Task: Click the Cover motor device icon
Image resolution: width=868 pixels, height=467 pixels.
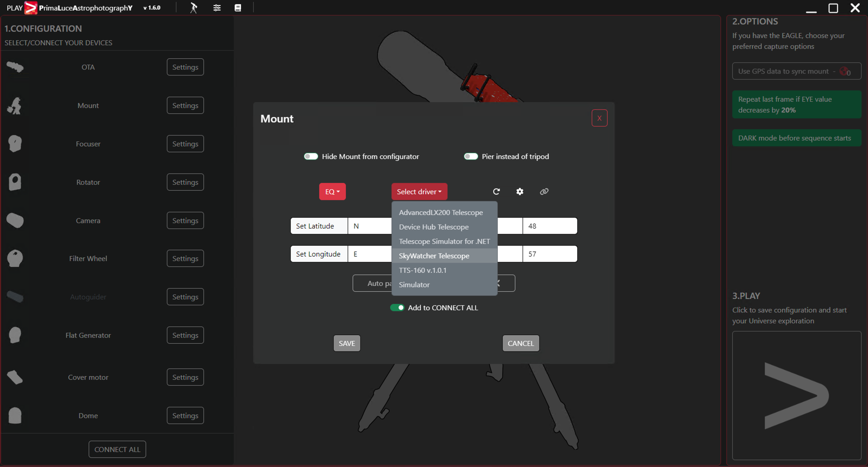Action: (x=15, y=377)
